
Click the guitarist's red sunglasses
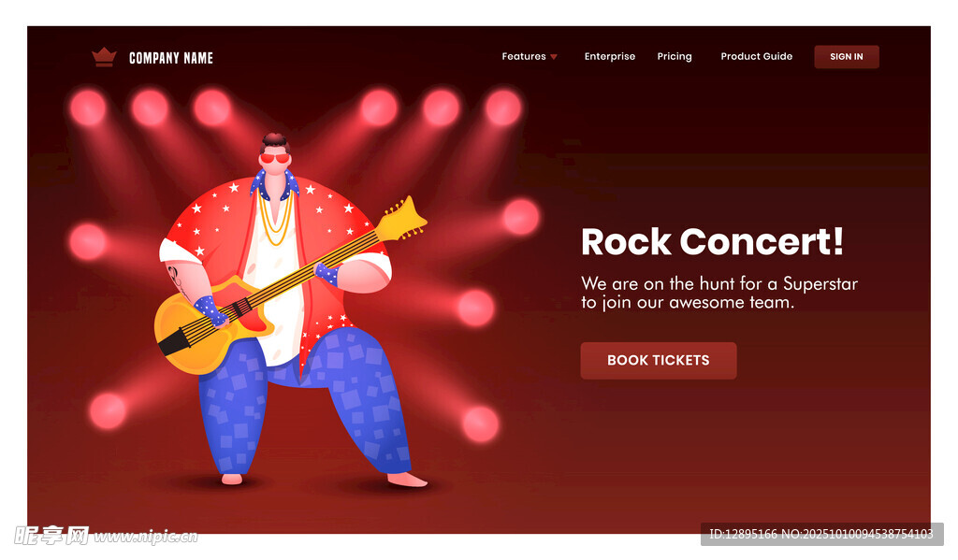click(275, 158)
